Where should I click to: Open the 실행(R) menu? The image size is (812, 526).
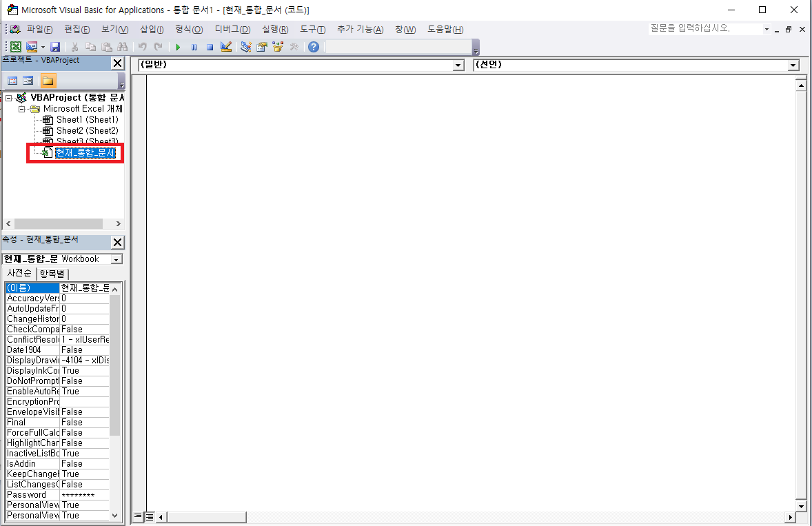[x=275, y=30]
